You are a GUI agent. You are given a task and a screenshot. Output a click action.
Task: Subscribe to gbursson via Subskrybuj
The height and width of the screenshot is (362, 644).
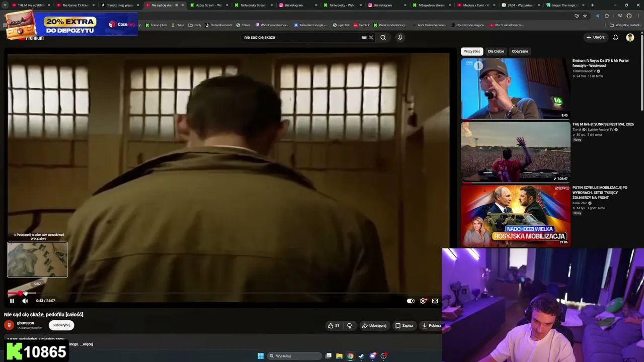point(61,325)
